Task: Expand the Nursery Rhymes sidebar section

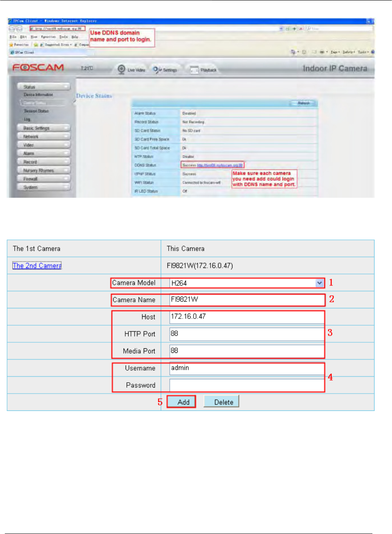Action: pos(44,170)
